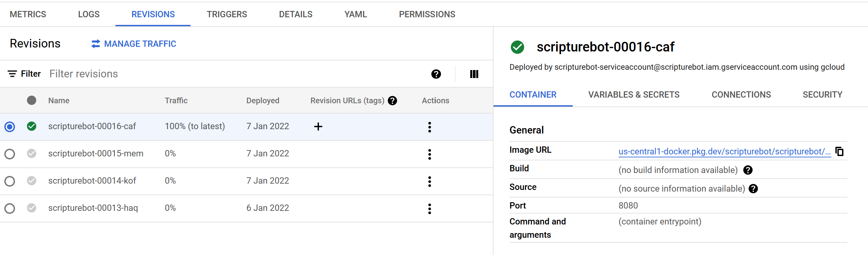Image resolution: width=868 pixels, height=255 pixels.
Task: Click the 6 Jan 2022 deployed date
Action: (x=267, y=208)
